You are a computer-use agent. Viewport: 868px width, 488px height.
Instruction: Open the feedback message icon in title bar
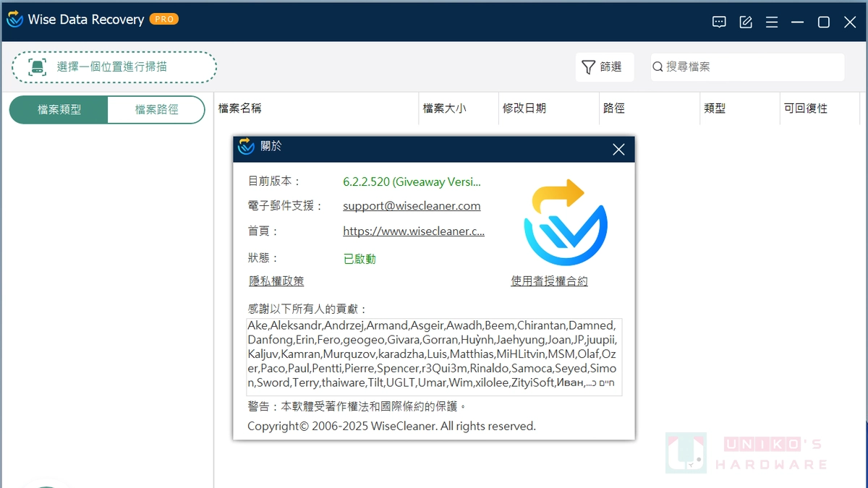tap(719, 22)
